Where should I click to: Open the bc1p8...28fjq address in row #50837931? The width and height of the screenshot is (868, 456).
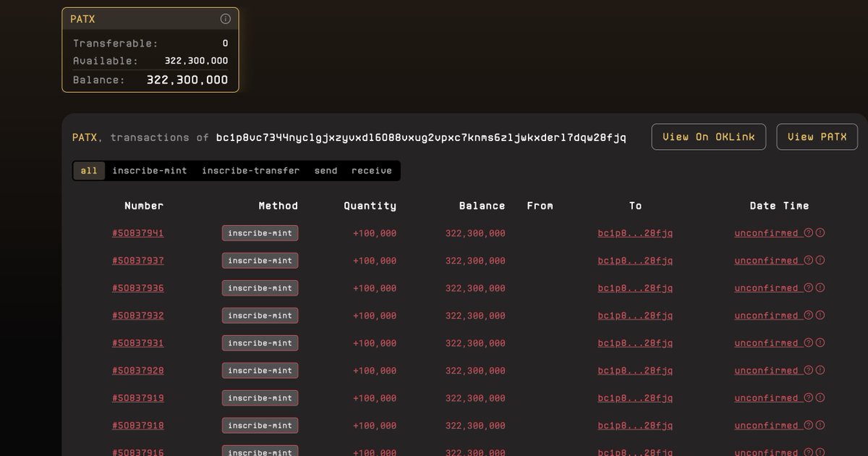pos(635,343)
